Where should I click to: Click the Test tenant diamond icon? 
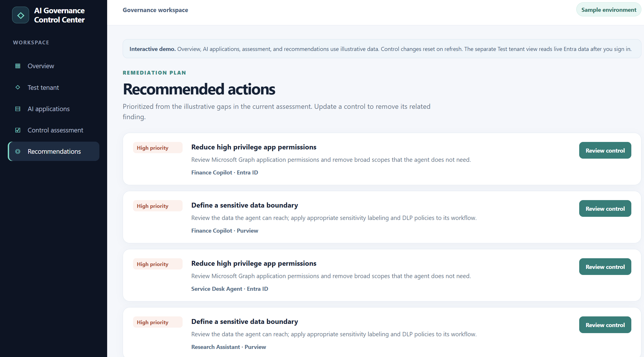point(18,87)
